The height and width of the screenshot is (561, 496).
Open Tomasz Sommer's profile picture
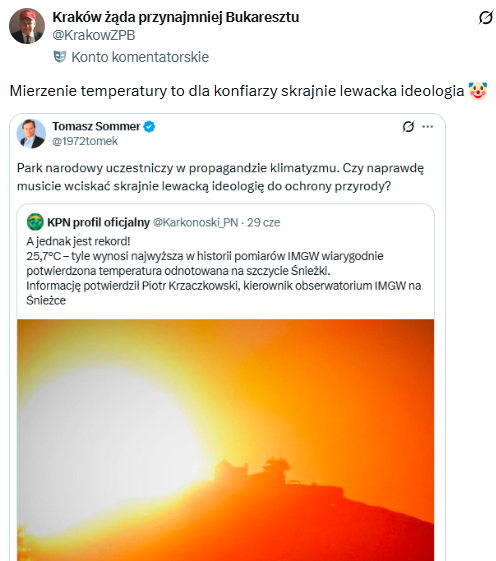31,133
